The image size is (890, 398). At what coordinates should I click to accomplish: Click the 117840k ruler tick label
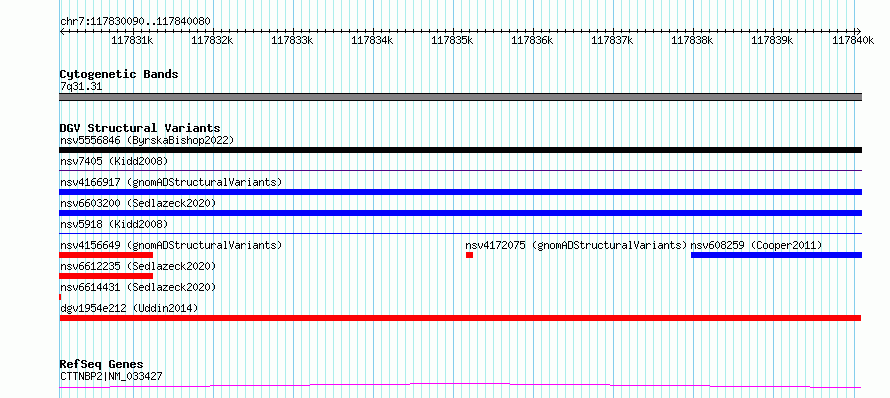(x=853, y=40)
